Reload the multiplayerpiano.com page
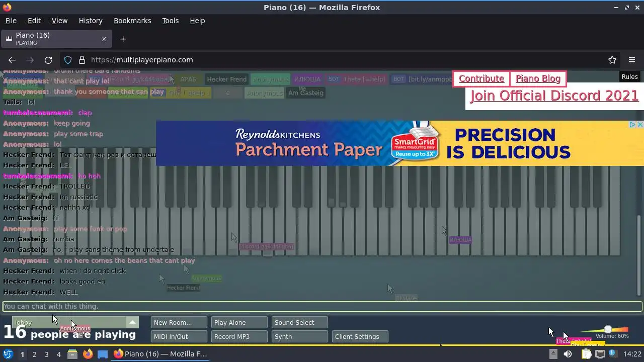The height and width of the screenshot is (362, 644). click(48, 60)
